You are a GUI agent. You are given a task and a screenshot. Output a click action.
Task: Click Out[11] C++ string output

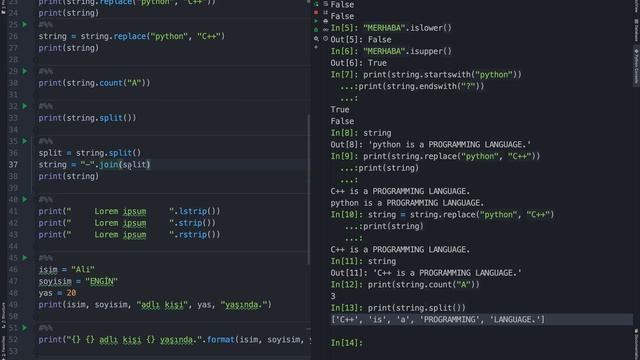[x=426, y=273]
